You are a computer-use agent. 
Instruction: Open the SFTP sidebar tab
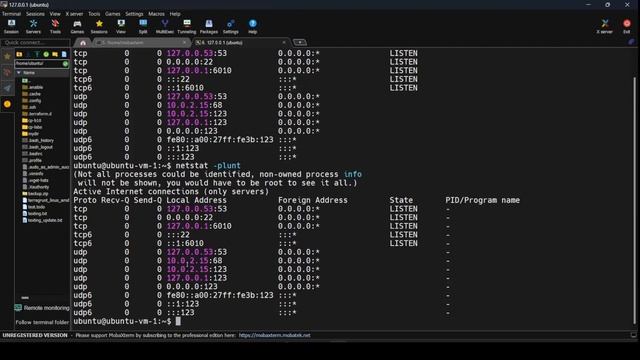point(7,104)
